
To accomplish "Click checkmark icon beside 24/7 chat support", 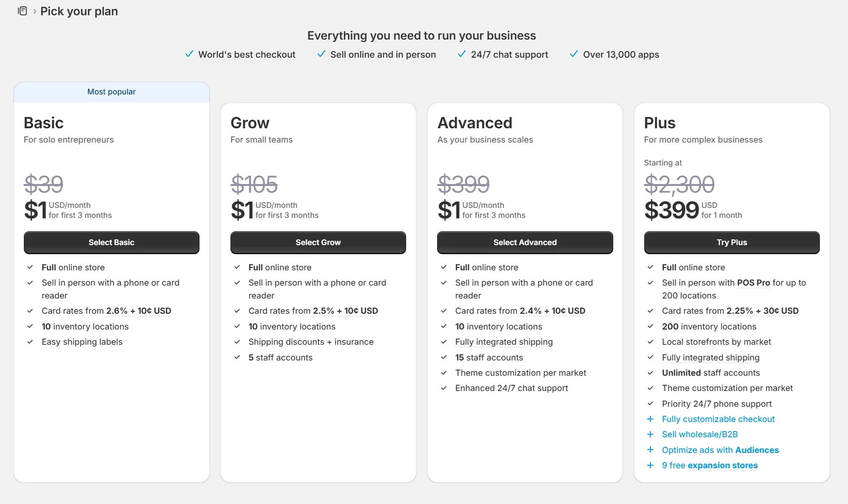I will (461, 54).
